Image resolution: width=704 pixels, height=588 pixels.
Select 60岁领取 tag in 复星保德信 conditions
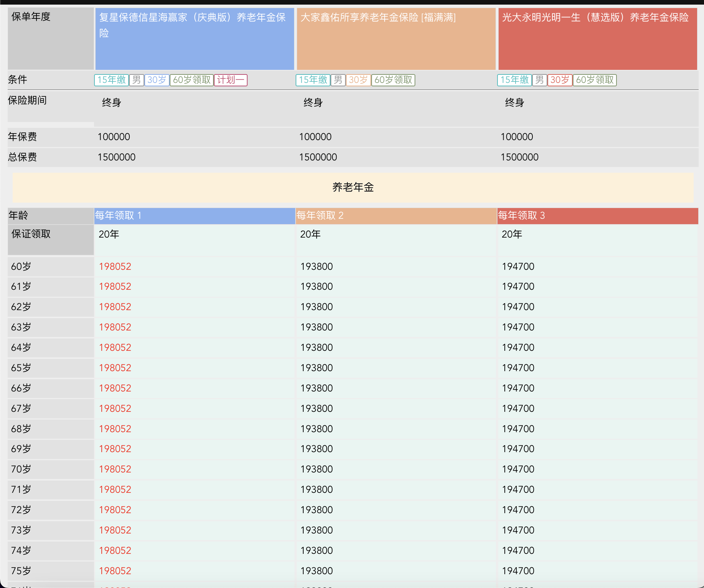[192, 80]
